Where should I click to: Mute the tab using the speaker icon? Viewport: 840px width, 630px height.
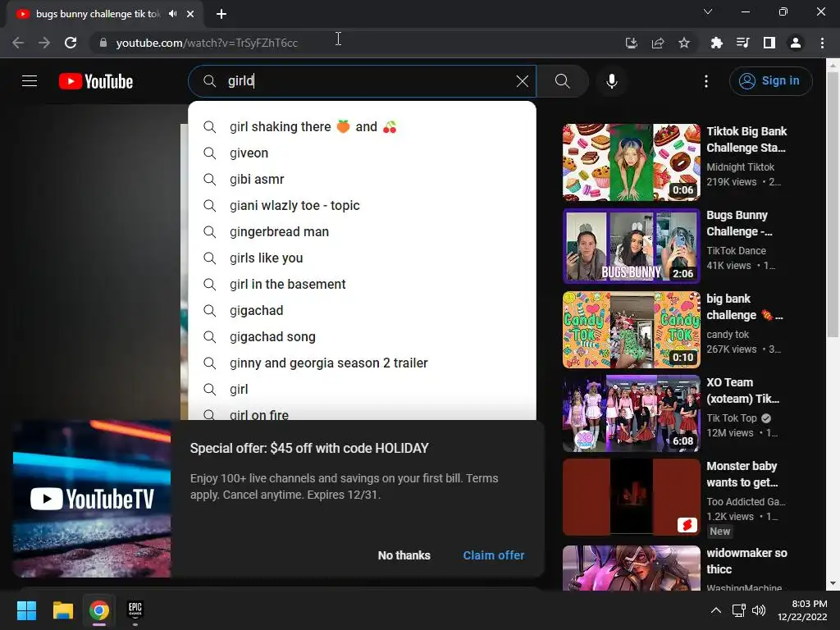pyautogui.click(x=172, y=14)
